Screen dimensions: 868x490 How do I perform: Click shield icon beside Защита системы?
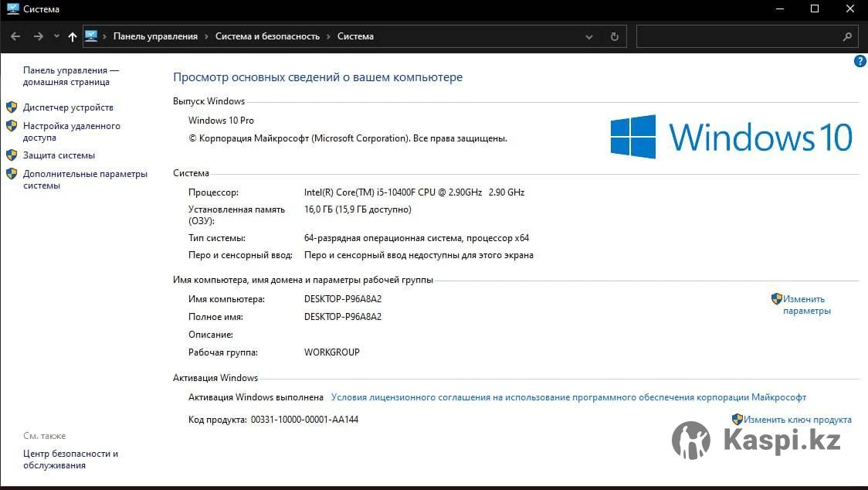point(12,155)
